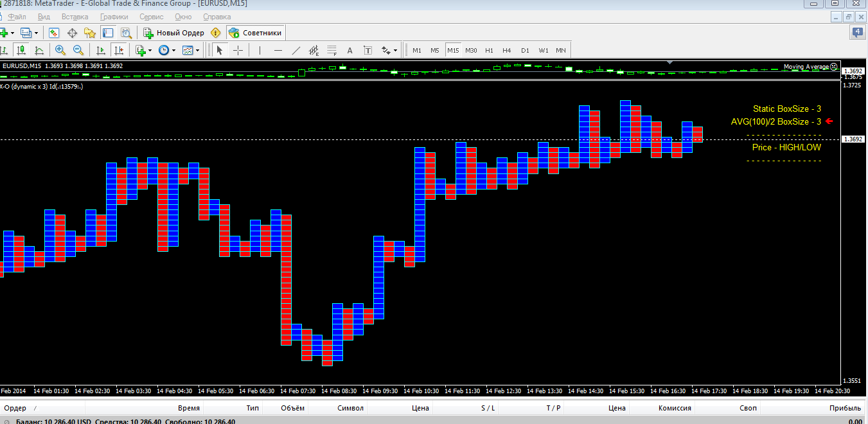Switch chart to W1 timeframe
Image resolution: width=868 pixels, height=424 pixels.
pos(544,50)
